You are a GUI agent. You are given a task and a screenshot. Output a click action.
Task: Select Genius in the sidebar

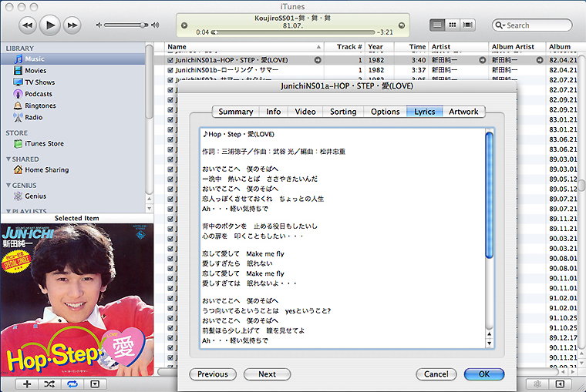coord(72,196)
